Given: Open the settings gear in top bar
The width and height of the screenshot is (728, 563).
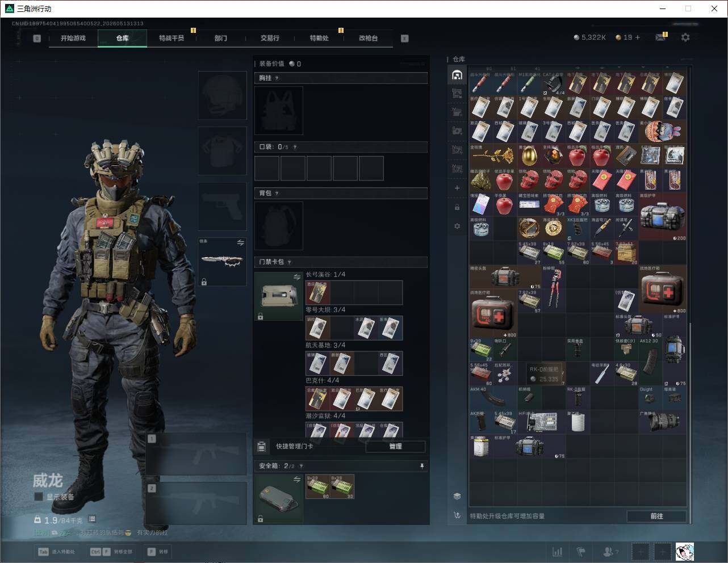Looking at the screenshot, I should [x=685, y=37].
